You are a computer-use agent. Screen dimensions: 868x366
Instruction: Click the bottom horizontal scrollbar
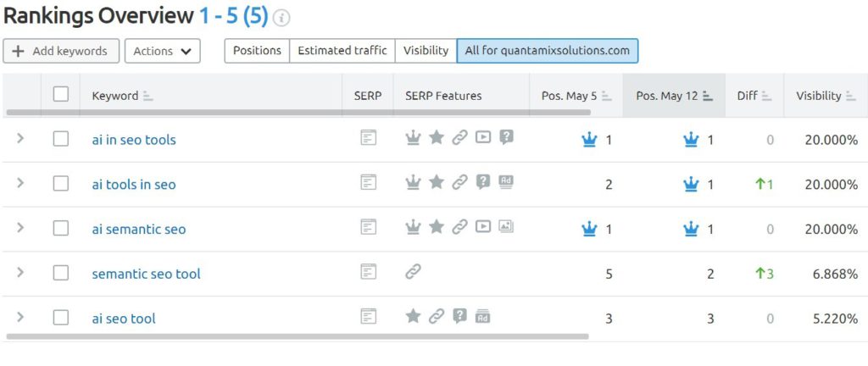298,335
